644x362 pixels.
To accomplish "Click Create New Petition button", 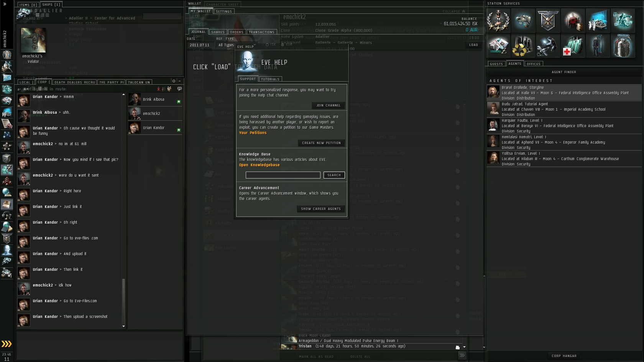I will pyautogui.click(x=321, y=143).
